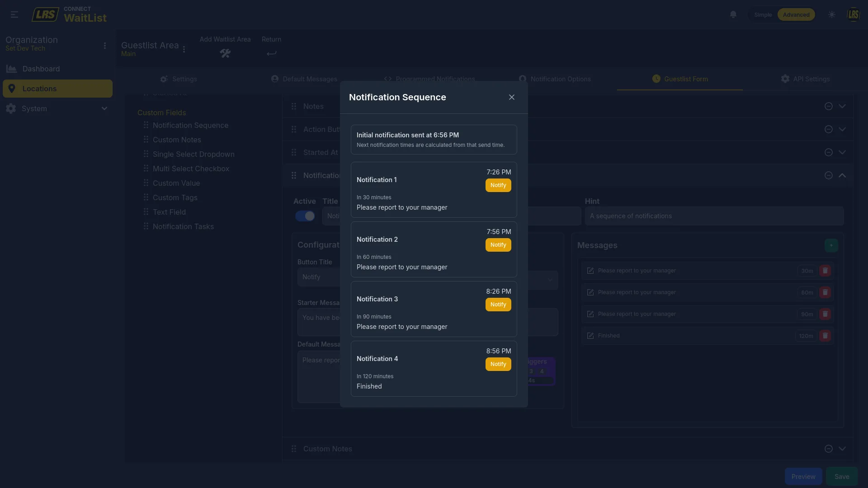Image resolution: width=868 pixels, height=488 pixels.
Task: Click Custom Notes row drag handle
Action: click(294, 449)
